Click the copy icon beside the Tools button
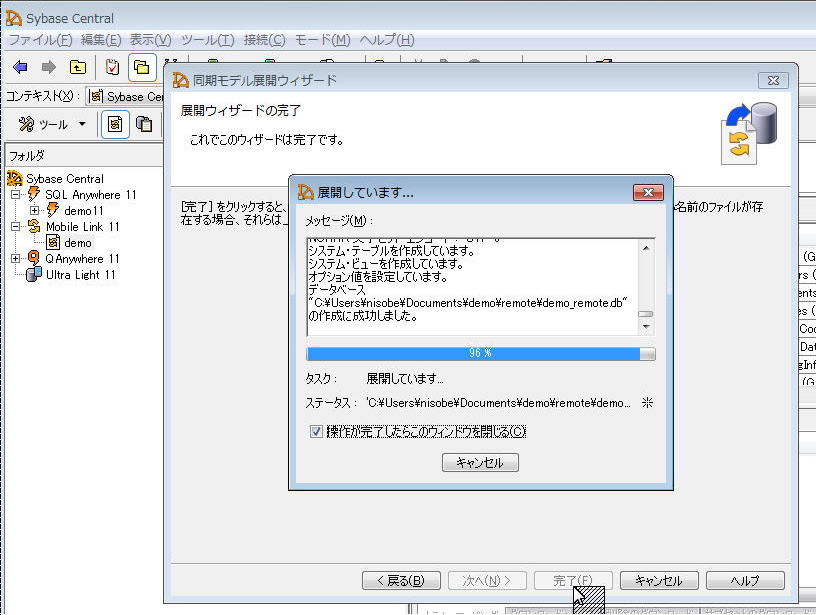 145,124
